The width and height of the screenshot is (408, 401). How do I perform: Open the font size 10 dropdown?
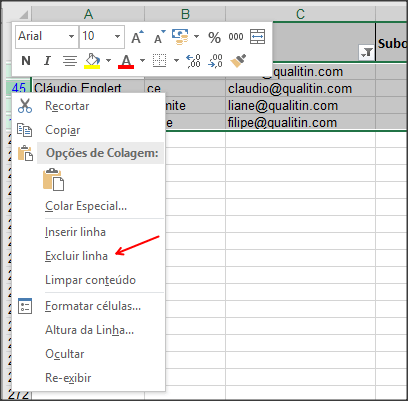point(117,36)
